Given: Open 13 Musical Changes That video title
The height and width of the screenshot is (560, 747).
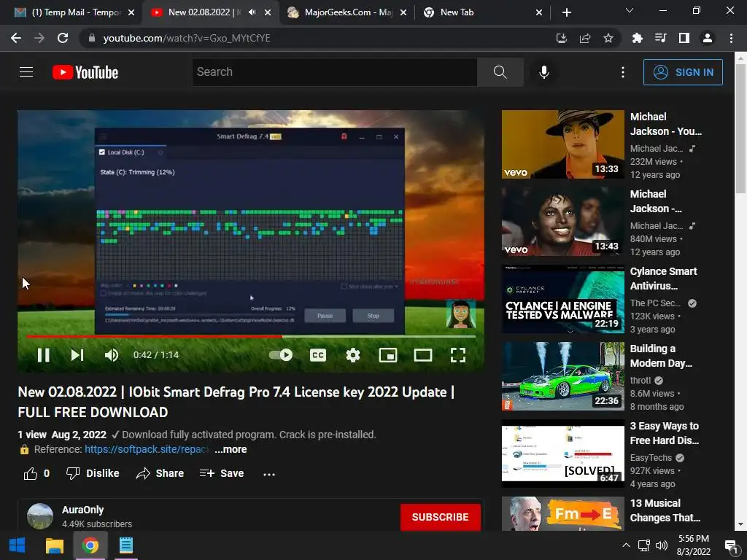Looking at the screenshot, I should (665, 510).
